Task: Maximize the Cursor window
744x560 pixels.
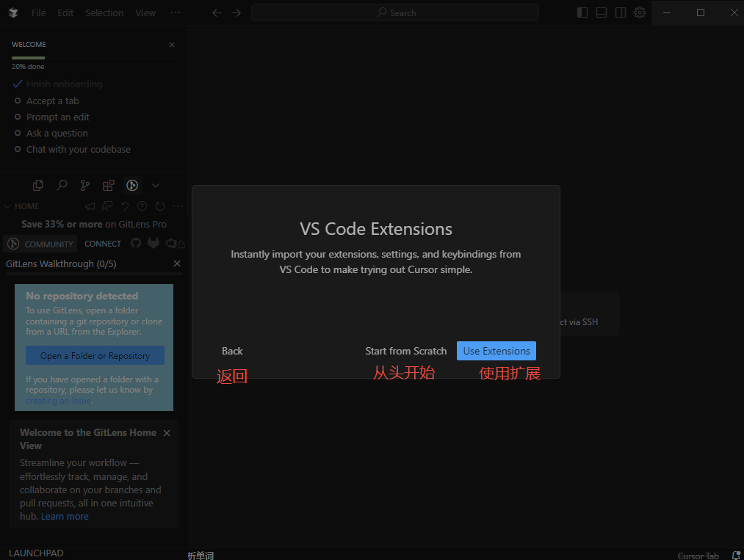Action: point(701,12)
